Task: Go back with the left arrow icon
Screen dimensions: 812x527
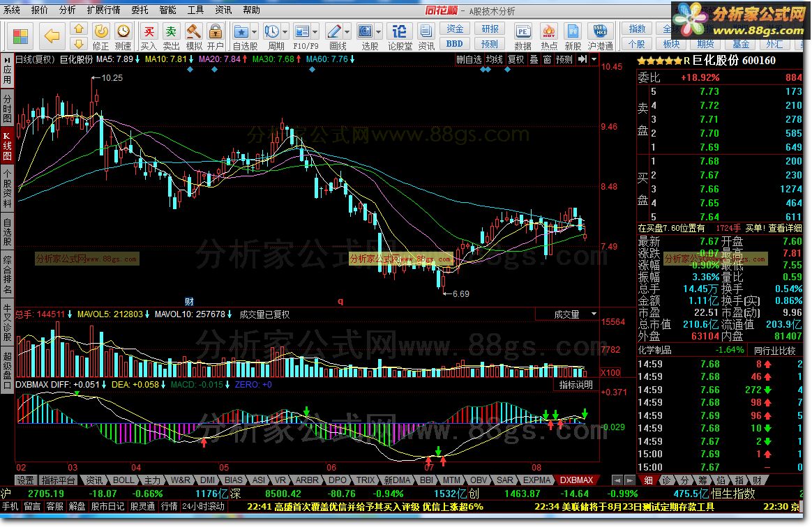Action: pyautogui.click(x=52, y=36)
